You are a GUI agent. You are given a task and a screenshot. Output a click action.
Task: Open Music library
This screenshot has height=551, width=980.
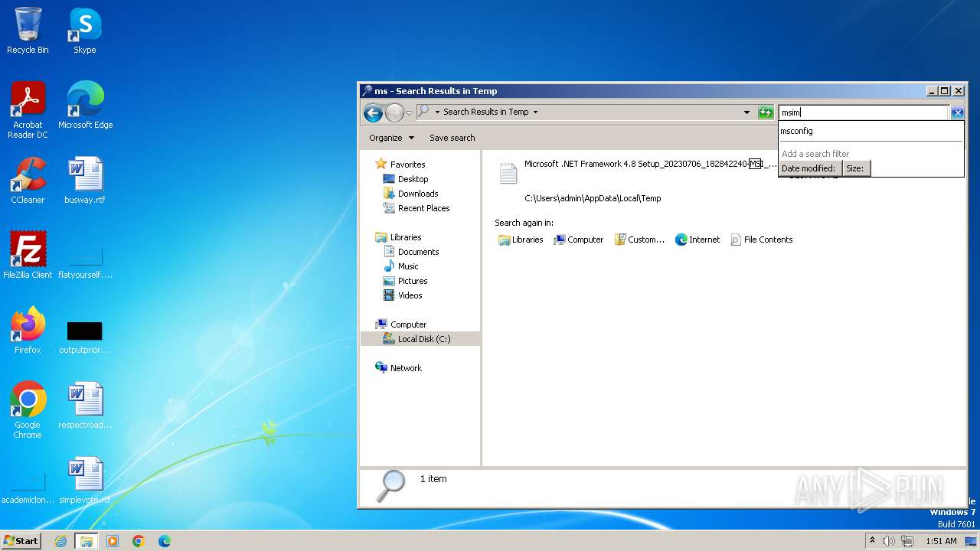(408, 266)
